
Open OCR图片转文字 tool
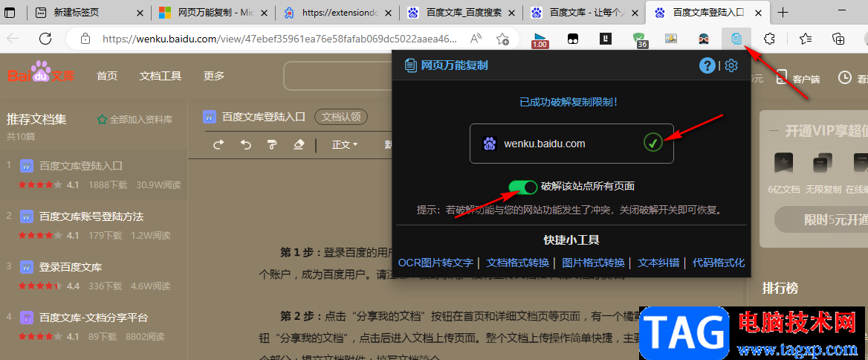pyautogui.click(x=435, y=263)
